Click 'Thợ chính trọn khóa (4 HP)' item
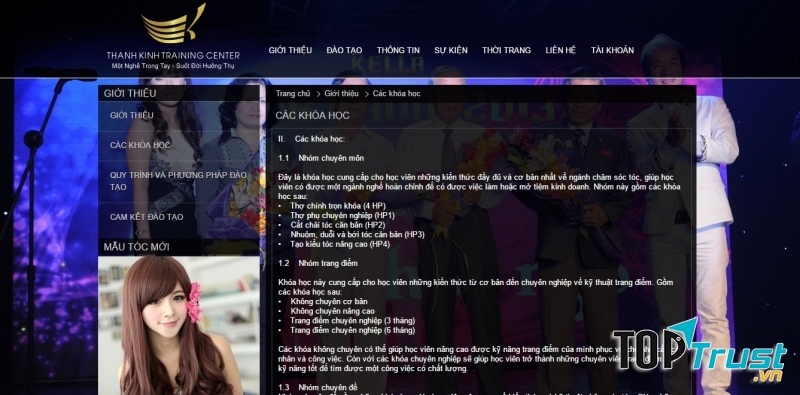This screenshot has height=395, width=800. pyautogui.click(x=338, y=206)
